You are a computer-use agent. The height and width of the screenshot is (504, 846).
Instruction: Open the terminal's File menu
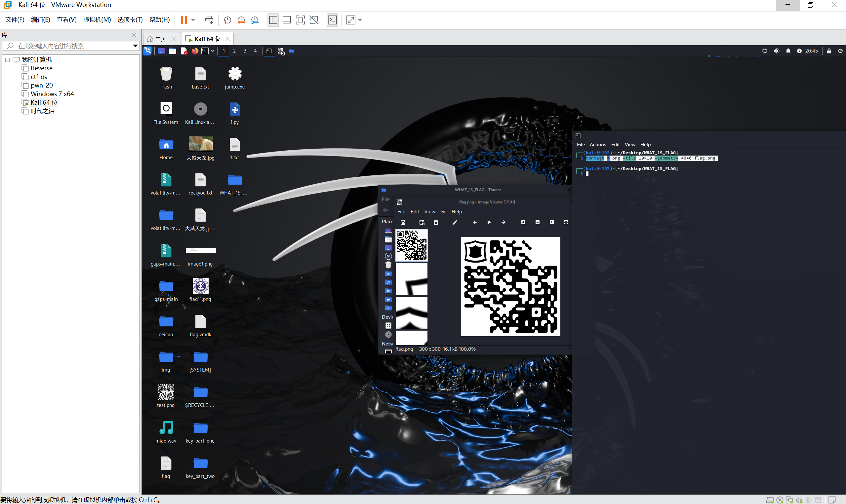[x=581, y=145]
